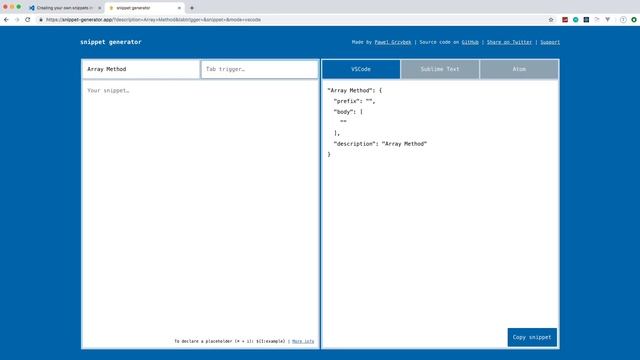The height and width of the screenshot is (360, 640).
Task: Switch output to Sublime Text tab
Action: coord(440,69)
